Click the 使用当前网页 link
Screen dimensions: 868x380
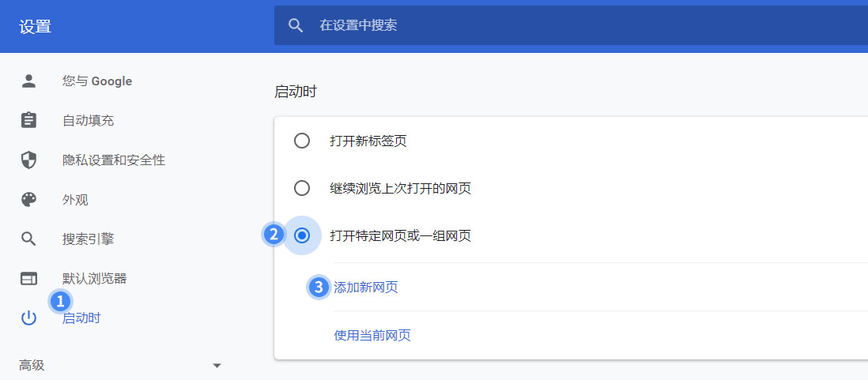pyautogui.click(x=372, y=335)
